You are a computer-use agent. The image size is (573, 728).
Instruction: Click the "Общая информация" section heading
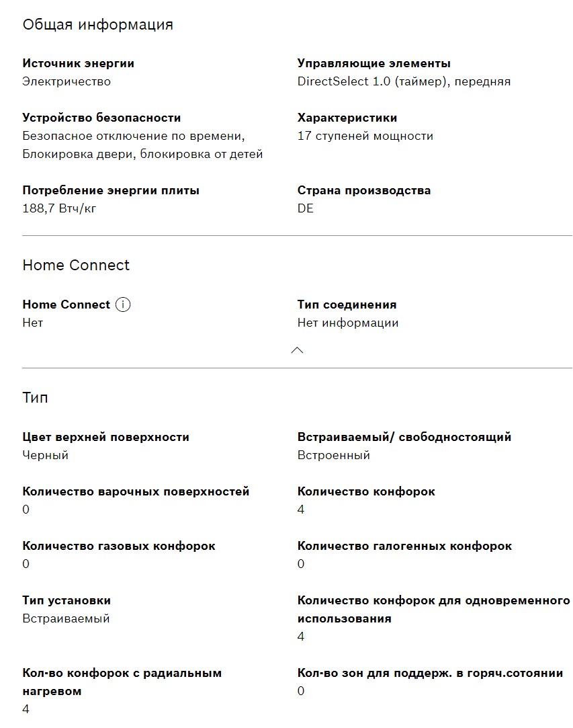pos(97,25)
